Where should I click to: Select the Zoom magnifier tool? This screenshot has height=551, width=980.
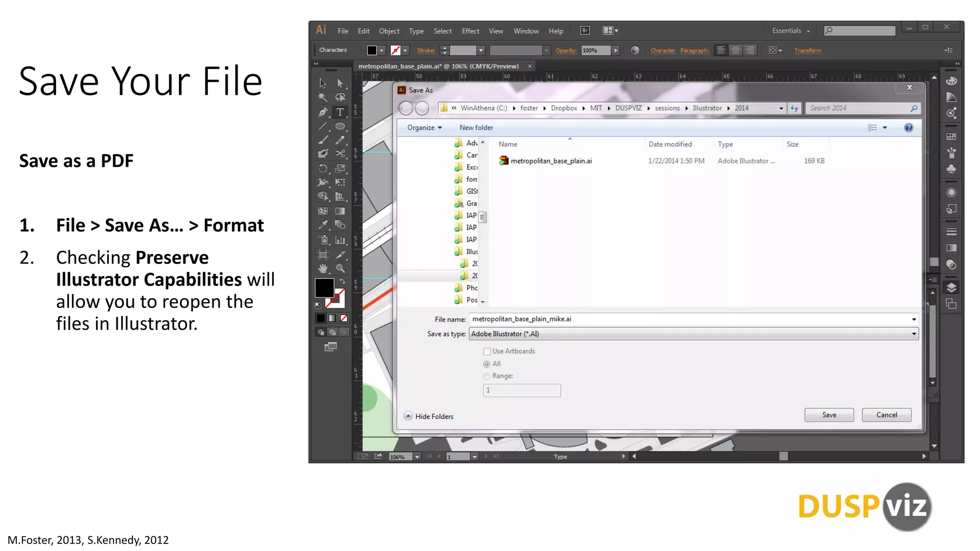pos(340,268)
